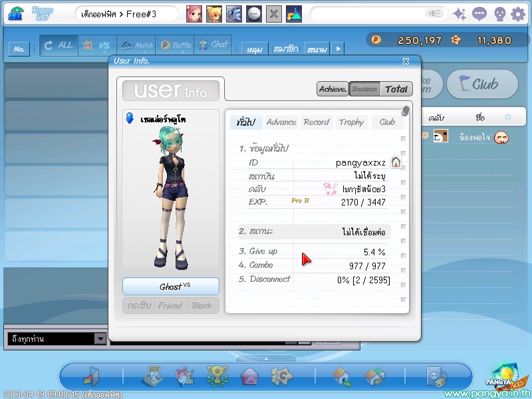Click the หลุม holes sort header
The image size is (532, 399).
point(255,49)
